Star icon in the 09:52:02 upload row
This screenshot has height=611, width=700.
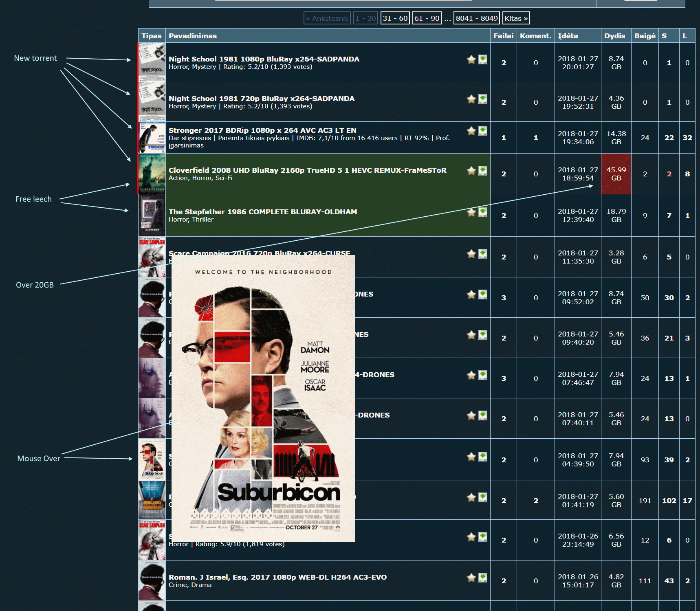(x=471, y=295)
